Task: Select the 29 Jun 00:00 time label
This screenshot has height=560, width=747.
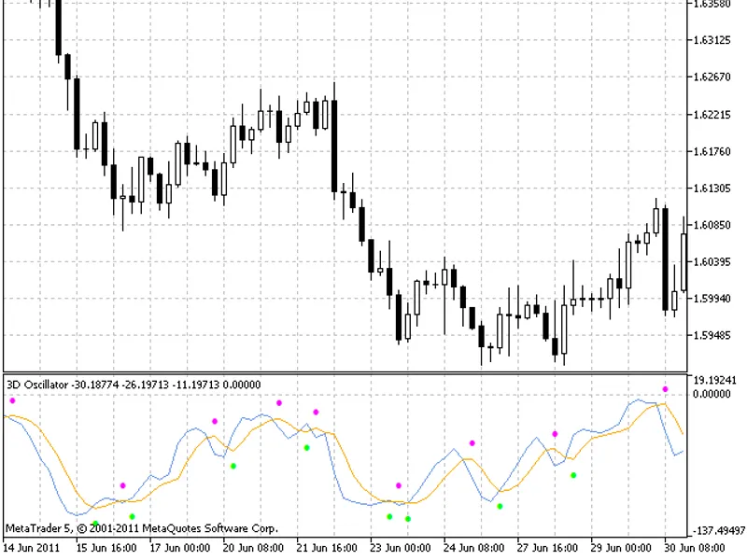Action: click(621, 548)
